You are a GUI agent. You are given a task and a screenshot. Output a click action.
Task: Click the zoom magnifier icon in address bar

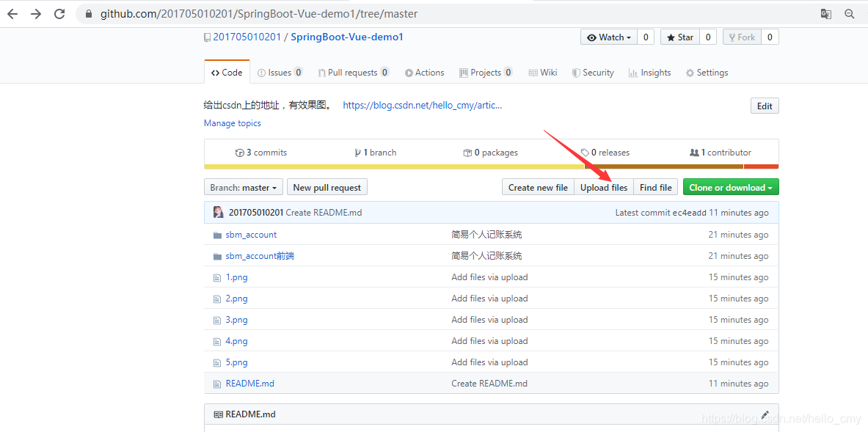[850, 15]
